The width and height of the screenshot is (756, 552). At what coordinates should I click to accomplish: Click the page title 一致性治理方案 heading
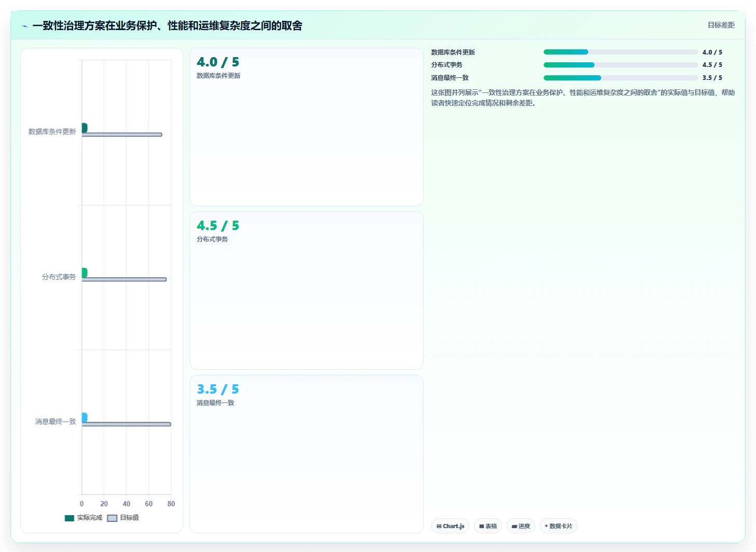(167, 25)
